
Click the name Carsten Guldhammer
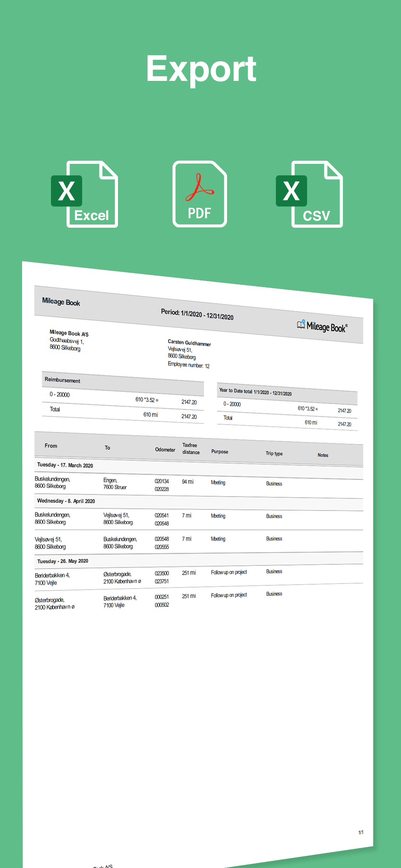[x=189, y=343]
